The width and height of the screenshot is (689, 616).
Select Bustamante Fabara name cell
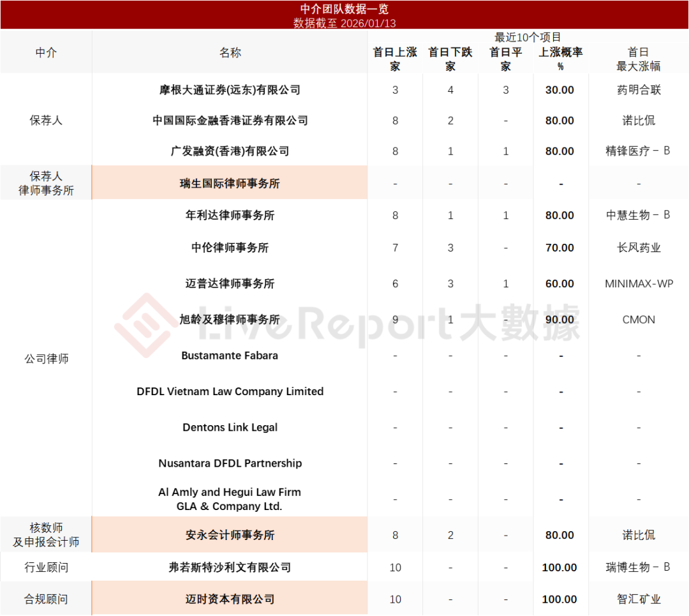[x=230, y=356]
